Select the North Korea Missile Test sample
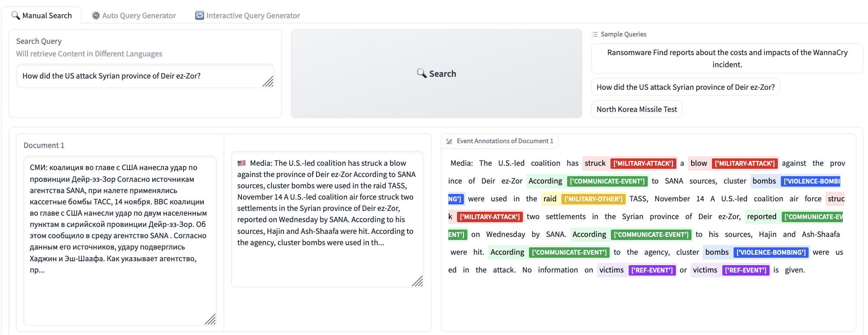 coord(636,109)
